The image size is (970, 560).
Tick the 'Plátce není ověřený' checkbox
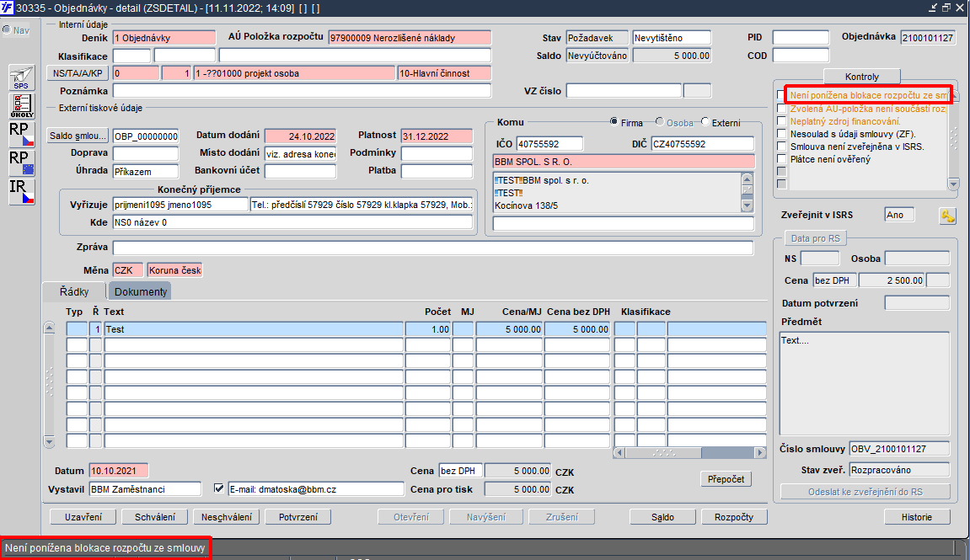pos(781,159)
